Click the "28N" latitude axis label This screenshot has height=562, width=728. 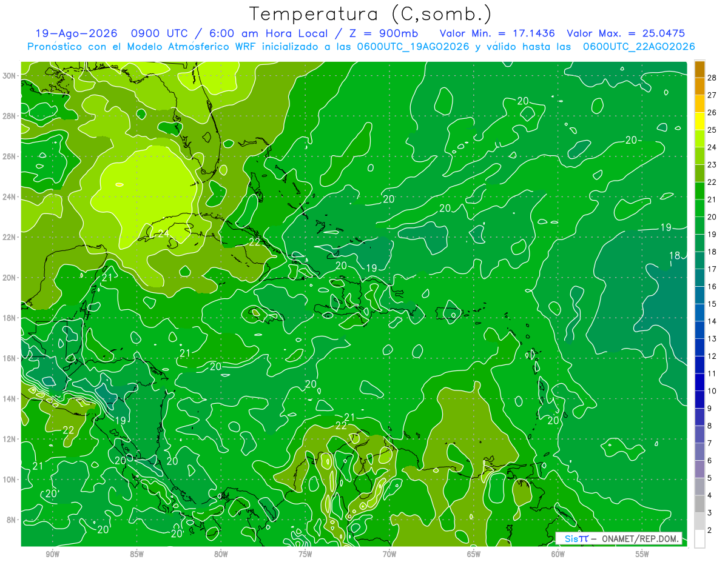pos(10,116)
